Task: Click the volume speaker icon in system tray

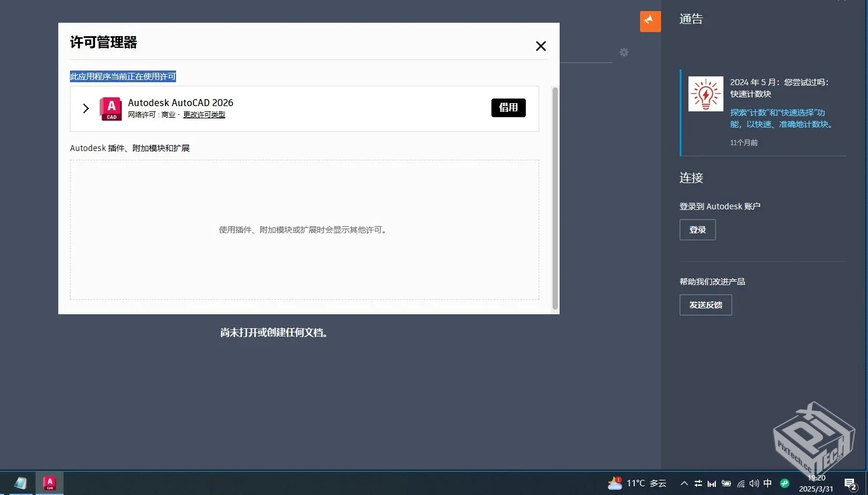Action: 754,483
